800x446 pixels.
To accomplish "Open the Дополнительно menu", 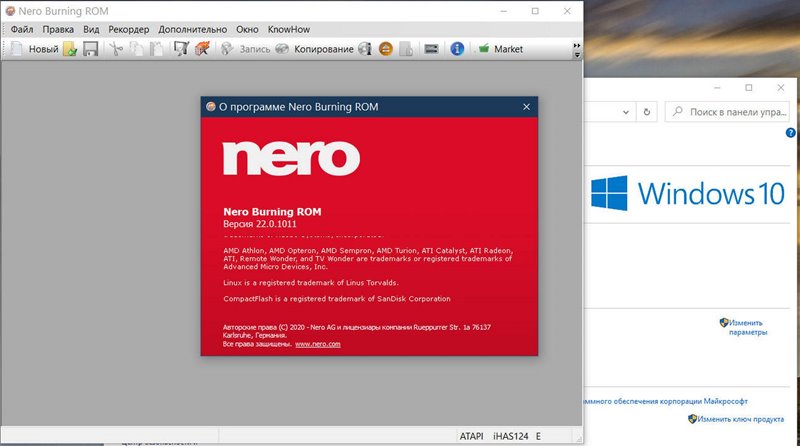I will point(201,30).
